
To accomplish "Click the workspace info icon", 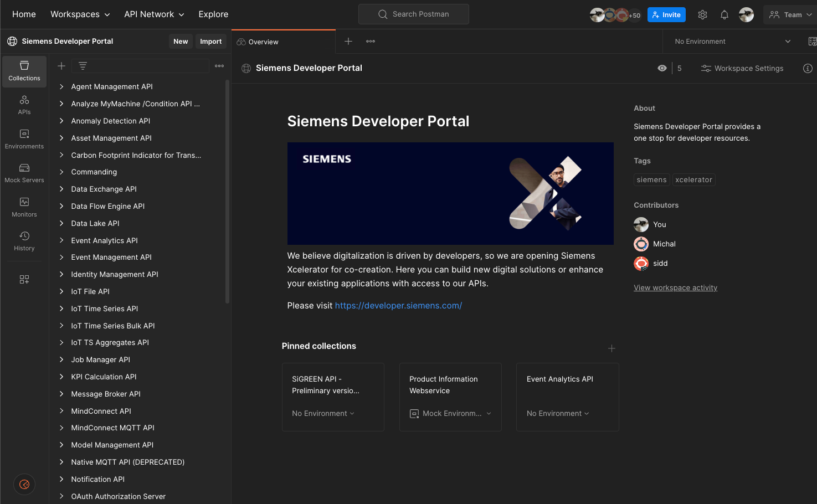I will 808,68.
